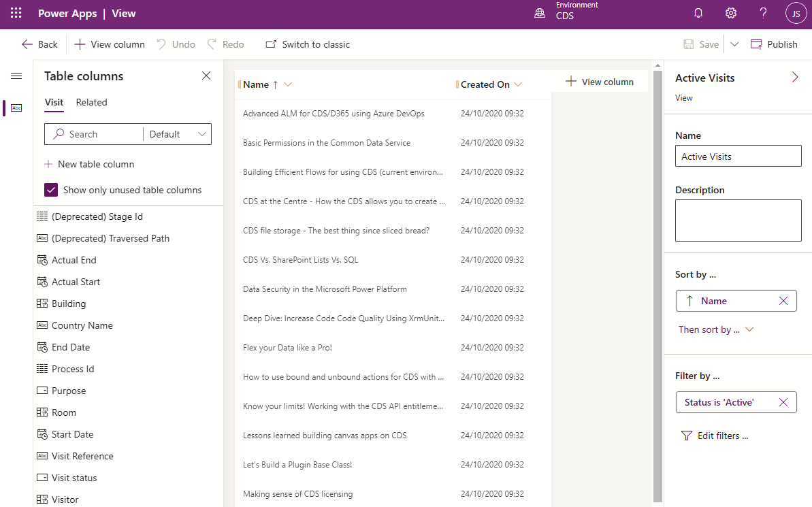This screenshot has width=812, height=507.
Task: Click the Name sort by chip
Action: click(x=736, y=301)
